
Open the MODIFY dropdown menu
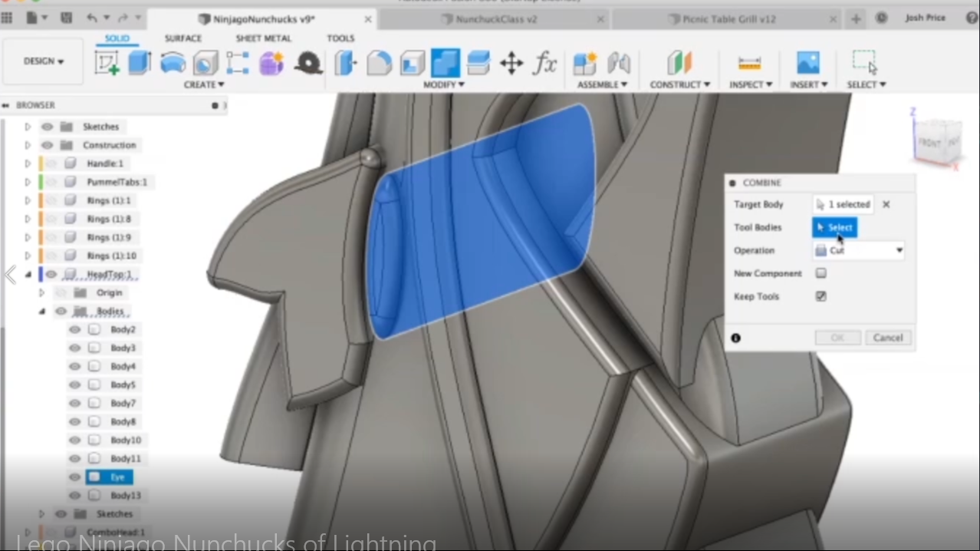444,84
